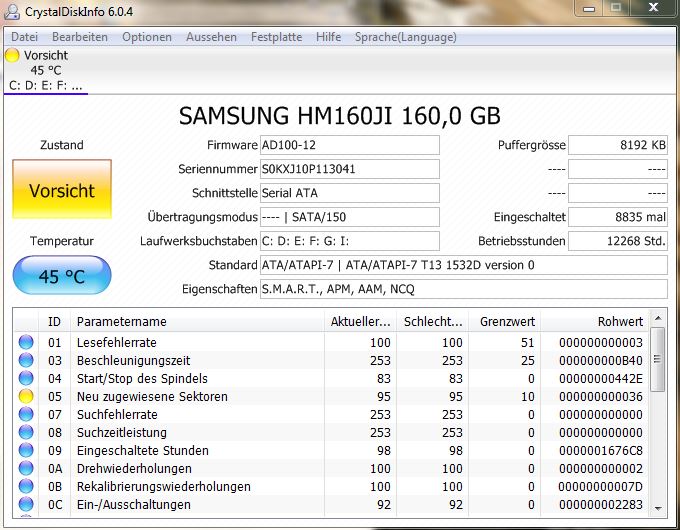Click blue status icon for Rekalibrierungswiederholungen
Viewport: 680px width, 530px height.
pos(26,486)
